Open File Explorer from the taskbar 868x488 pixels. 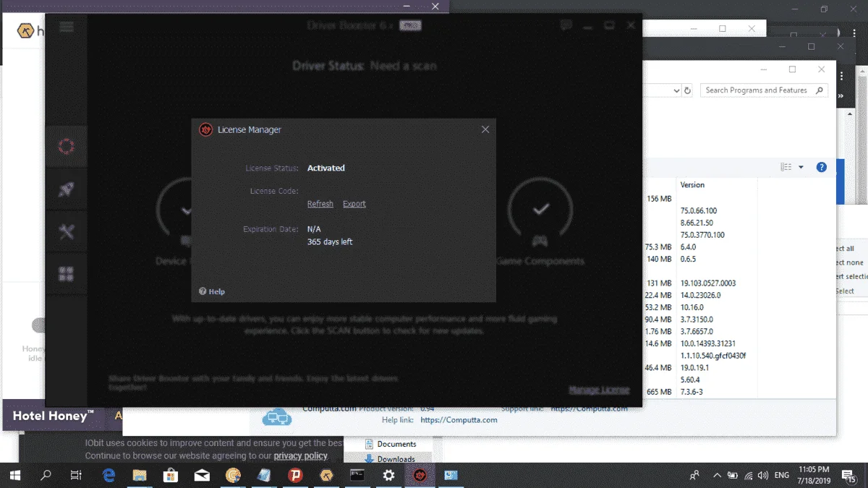[x=140, y=476]
